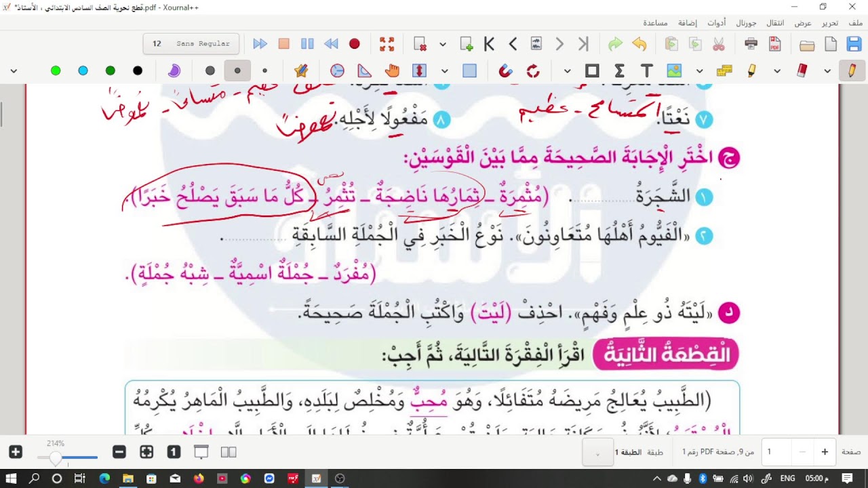868x488 pixels.
Task: Open the ملف menu
Action: 856,22
